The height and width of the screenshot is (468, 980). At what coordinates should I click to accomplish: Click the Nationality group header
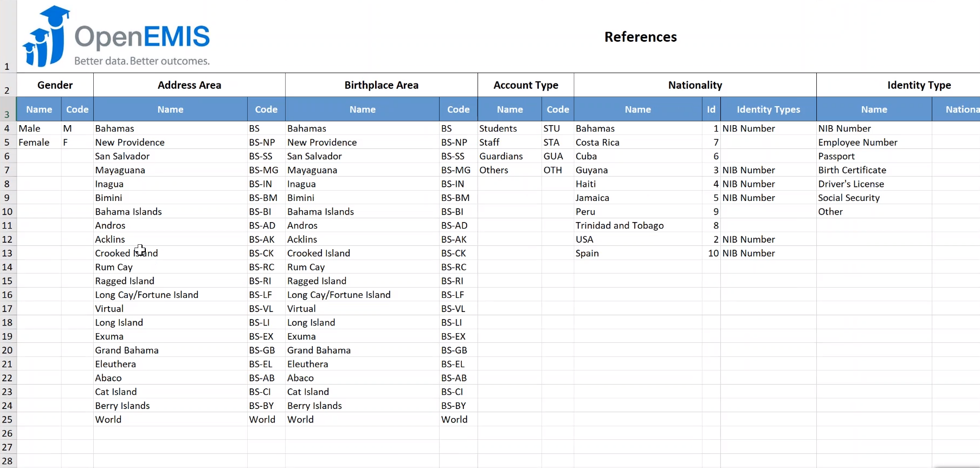click(x=695, y=85)
